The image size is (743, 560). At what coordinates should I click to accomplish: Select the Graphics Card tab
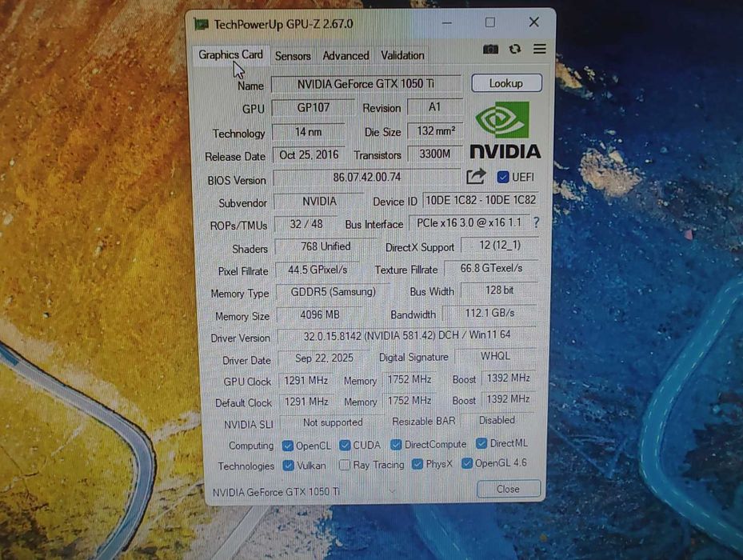point(231,55)
